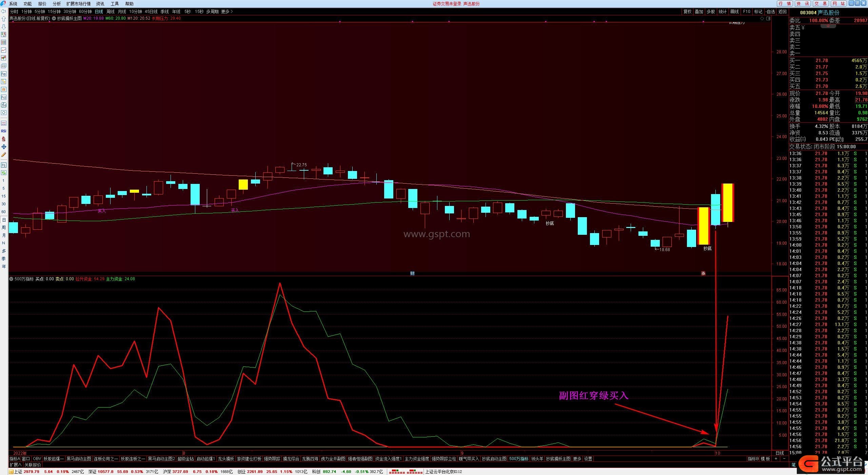The height and width of the screenshot is (475, 868).
Task: Switch sidebar period to 日 (daily)
Action: pos(4,220)
